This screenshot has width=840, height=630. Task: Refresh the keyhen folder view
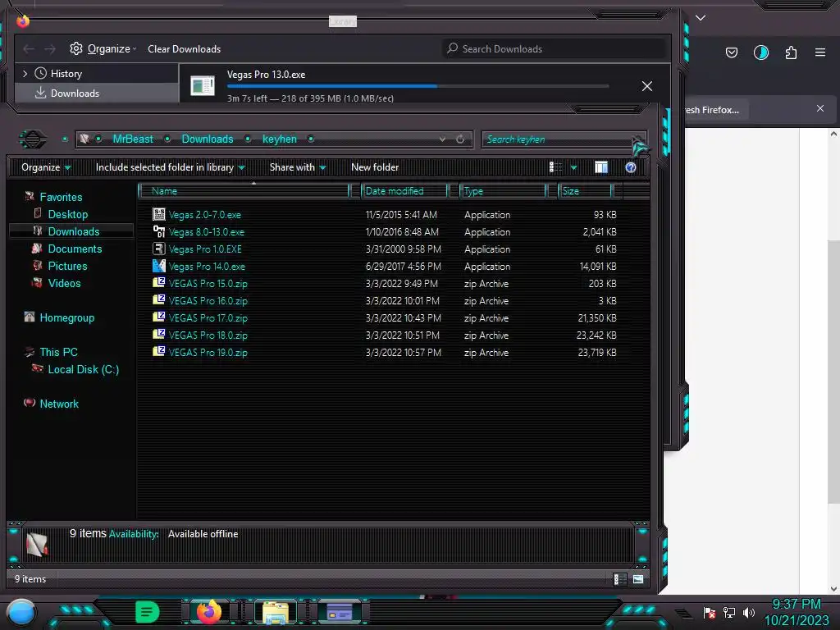click(x=460, y=139)
